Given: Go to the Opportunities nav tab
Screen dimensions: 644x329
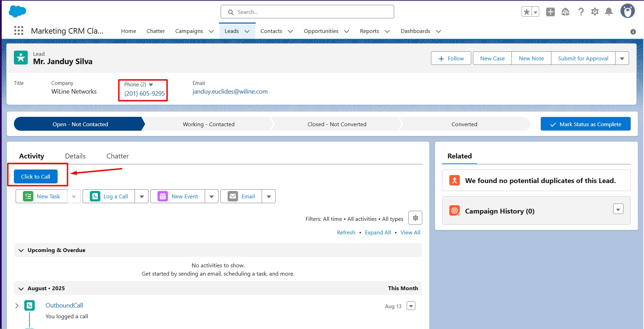Looking at the screenshot, I should [321, 31].
